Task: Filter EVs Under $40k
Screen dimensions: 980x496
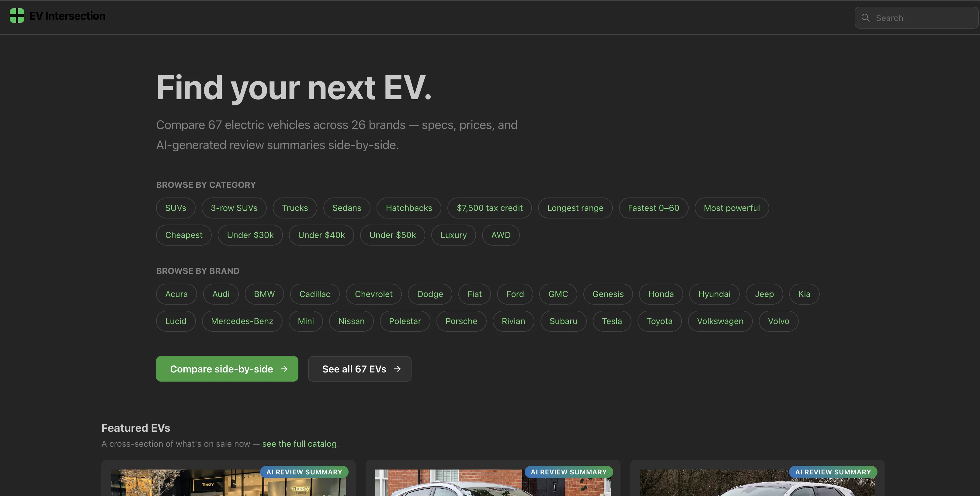Action: (321, 235)
